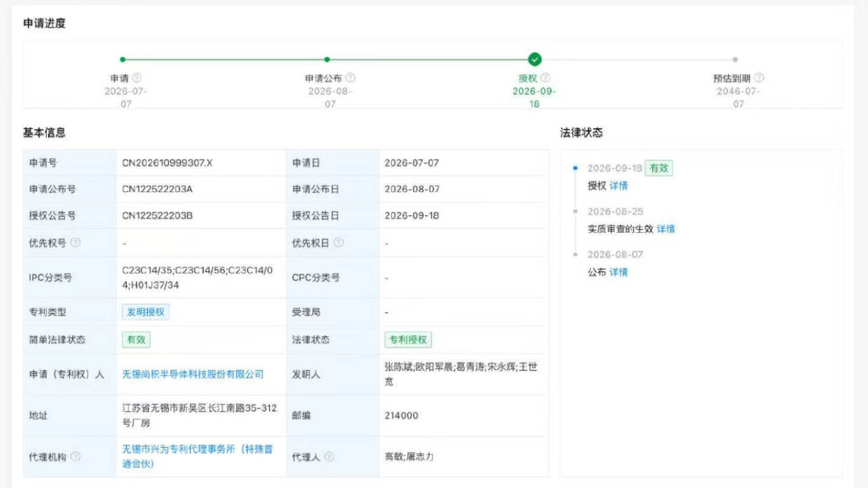Click the 基本信息 section heading

tap(44, 133)
